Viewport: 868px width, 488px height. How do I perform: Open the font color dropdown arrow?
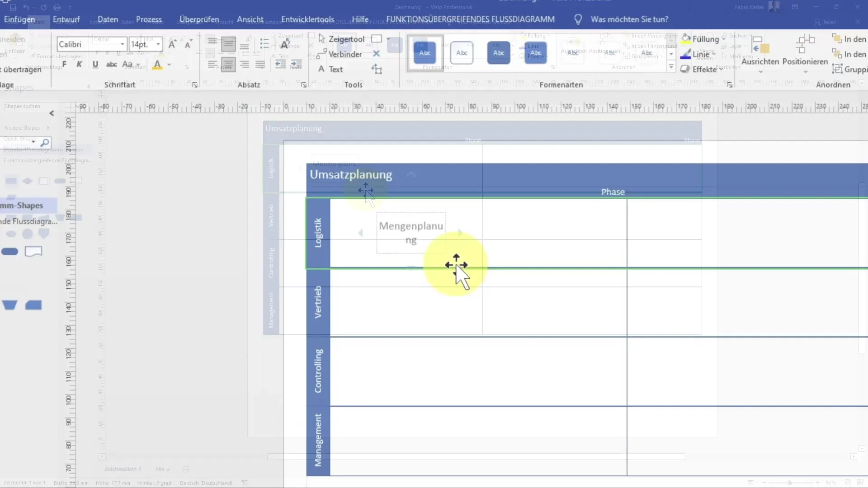click(x=169, y=65)
